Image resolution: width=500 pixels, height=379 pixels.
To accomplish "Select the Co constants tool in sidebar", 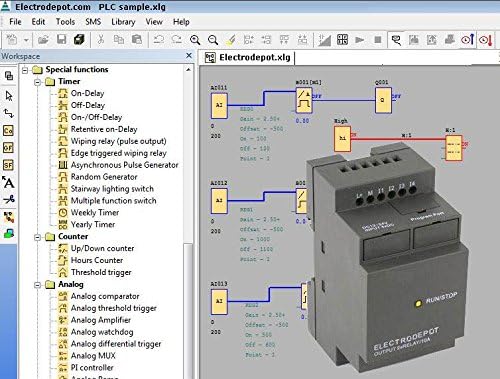I will click(8, 131).
